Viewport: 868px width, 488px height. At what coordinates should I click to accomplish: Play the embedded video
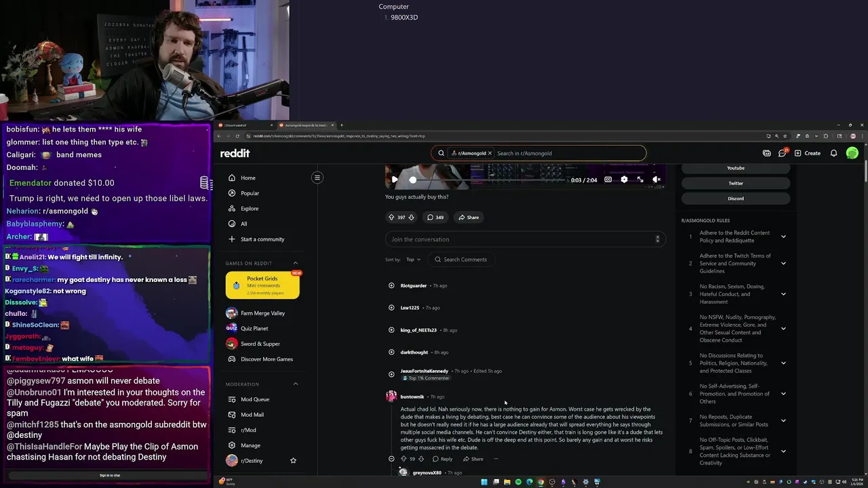point(395,180)
